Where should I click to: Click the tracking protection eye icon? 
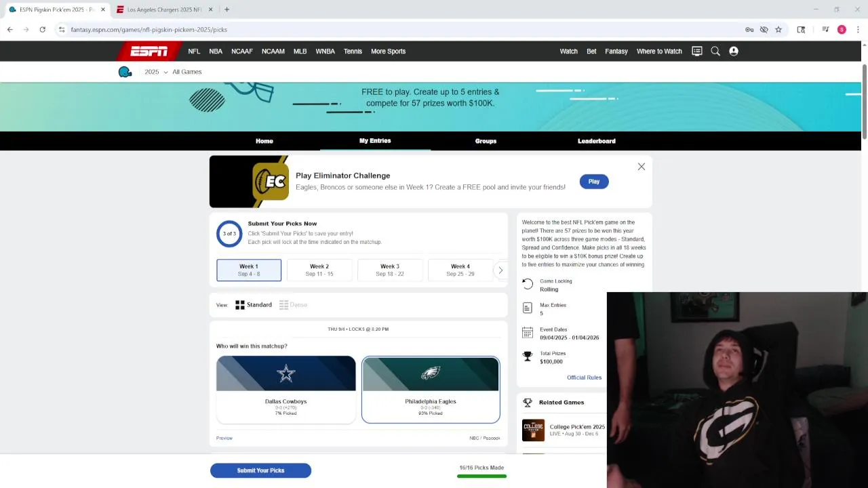coord(764,29)
